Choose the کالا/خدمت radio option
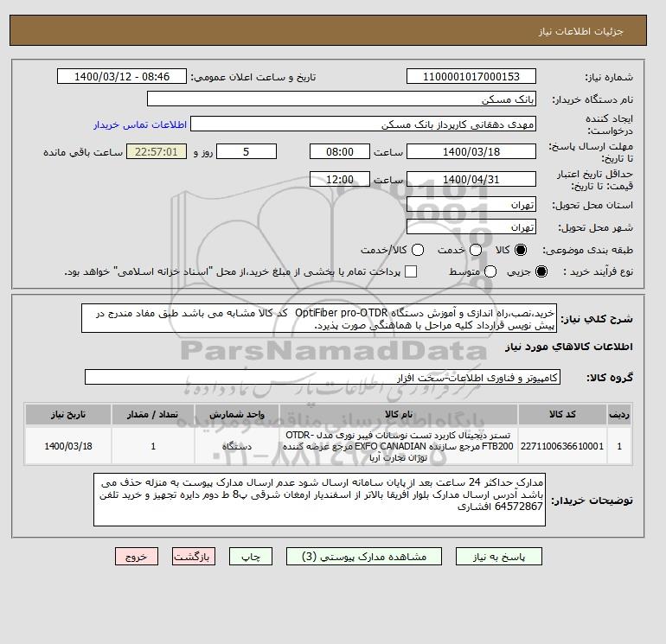Viewport: 666px width, 644px height. coord(418,250)
